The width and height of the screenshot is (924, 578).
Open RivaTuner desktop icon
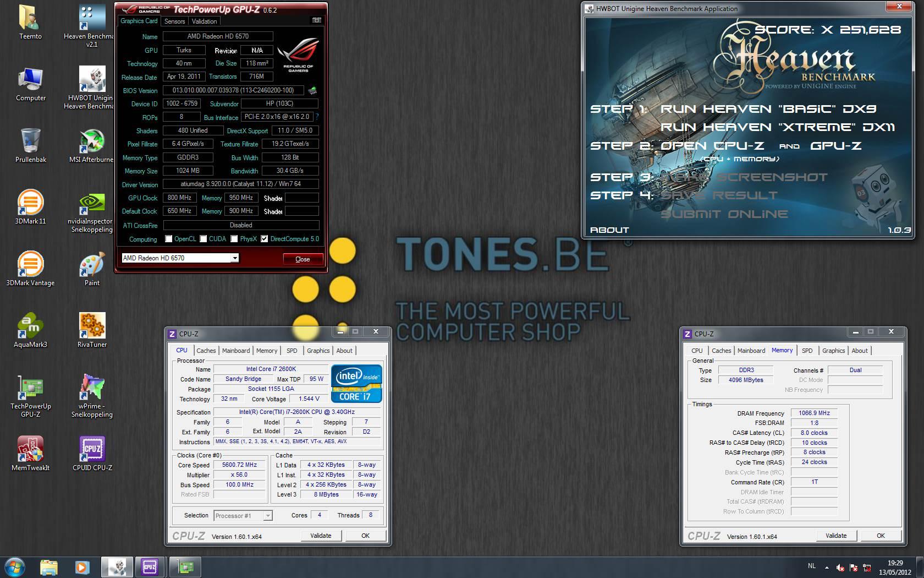pos(92,331)
